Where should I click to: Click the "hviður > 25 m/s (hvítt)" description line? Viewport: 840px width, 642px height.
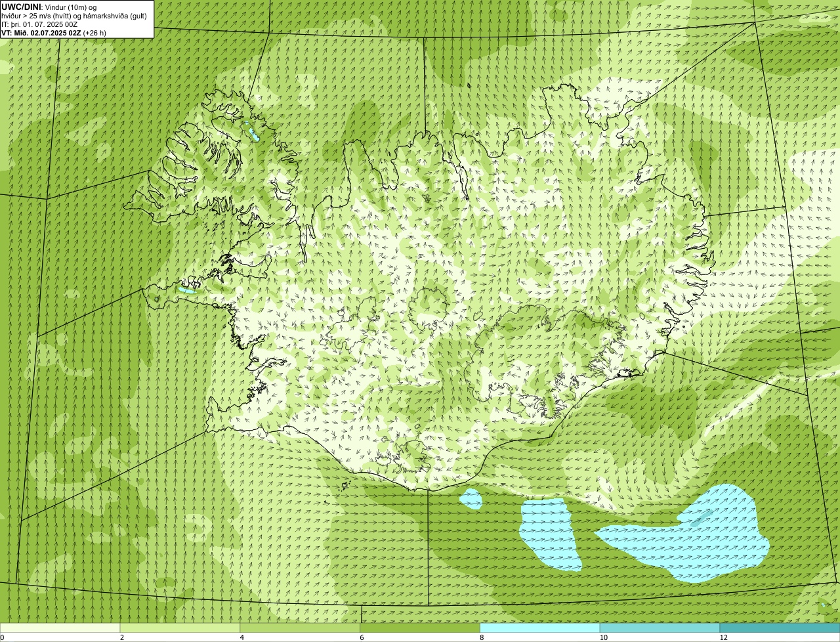click(74, 15)
